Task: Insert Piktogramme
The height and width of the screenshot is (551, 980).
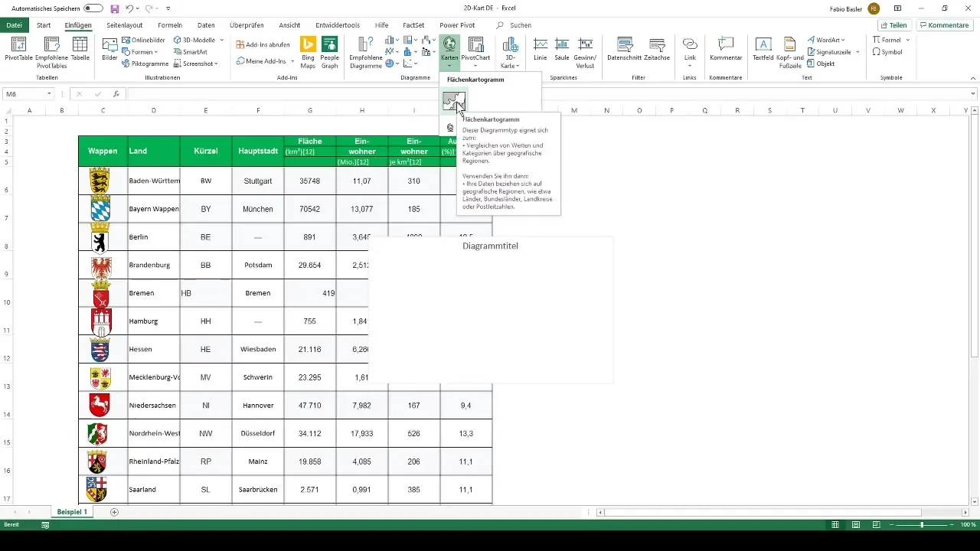Action: tap(145, 64)
